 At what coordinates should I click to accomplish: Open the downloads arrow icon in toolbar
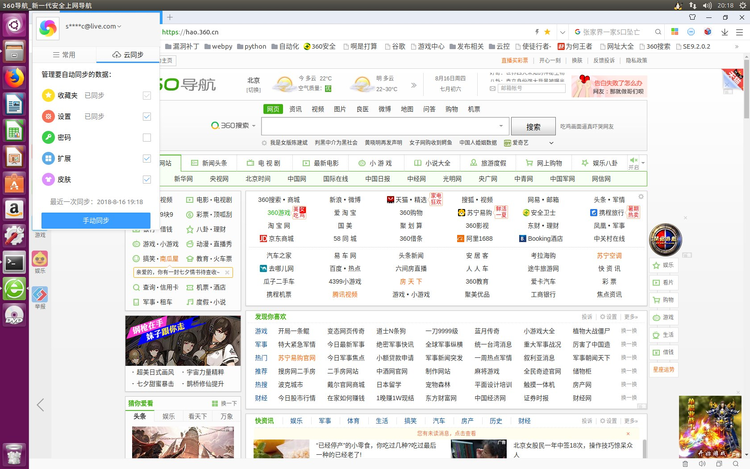[725, 32]
